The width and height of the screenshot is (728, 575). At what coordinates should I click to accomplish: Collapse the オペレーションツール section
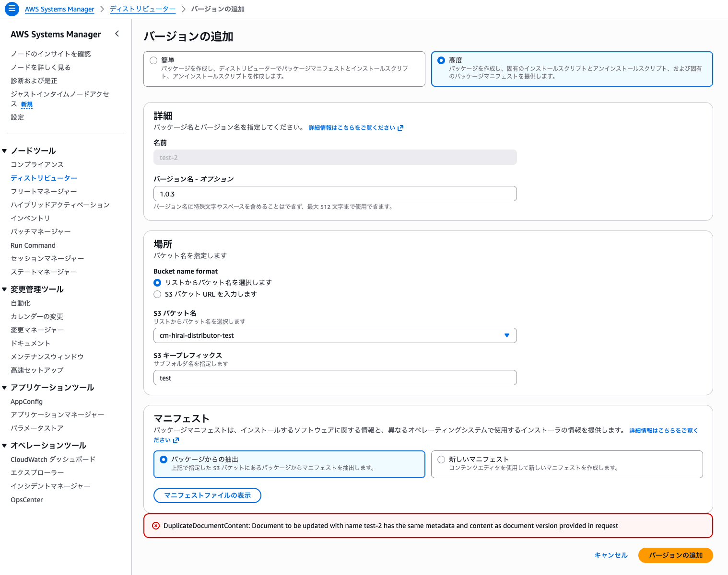click(x=4, y=446)
